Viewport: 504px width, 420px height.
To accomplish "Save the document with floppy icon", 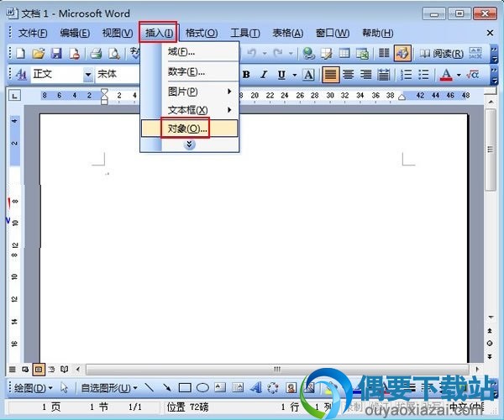I will 56,54.
